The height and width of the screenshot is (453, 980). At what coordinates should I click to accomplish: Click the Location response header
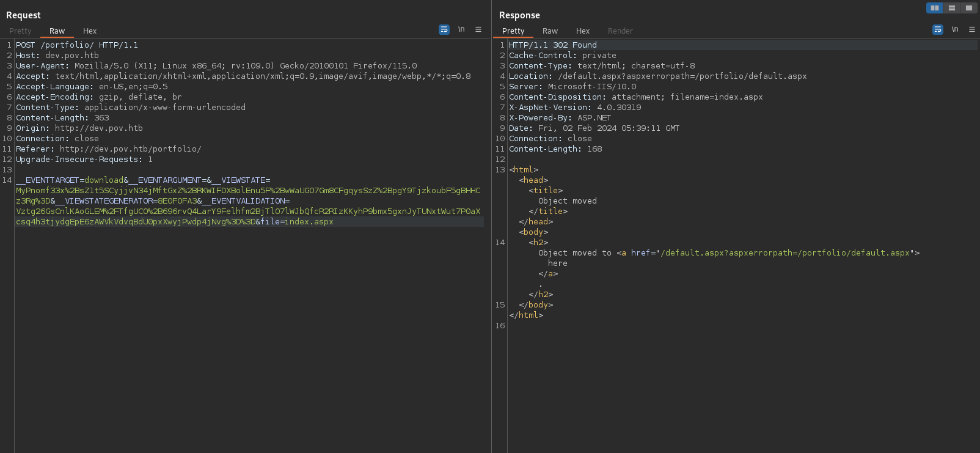point(658,76)
